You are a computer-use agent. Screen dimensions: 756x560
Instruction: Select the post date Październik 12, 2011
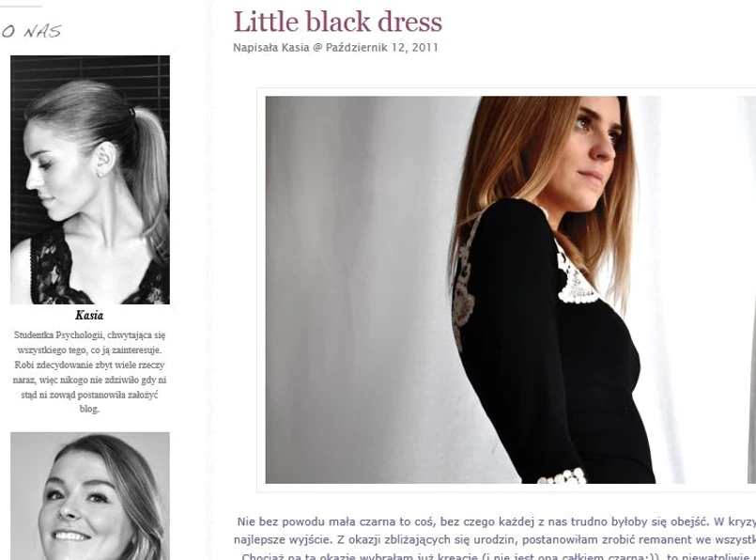point(382,48)
